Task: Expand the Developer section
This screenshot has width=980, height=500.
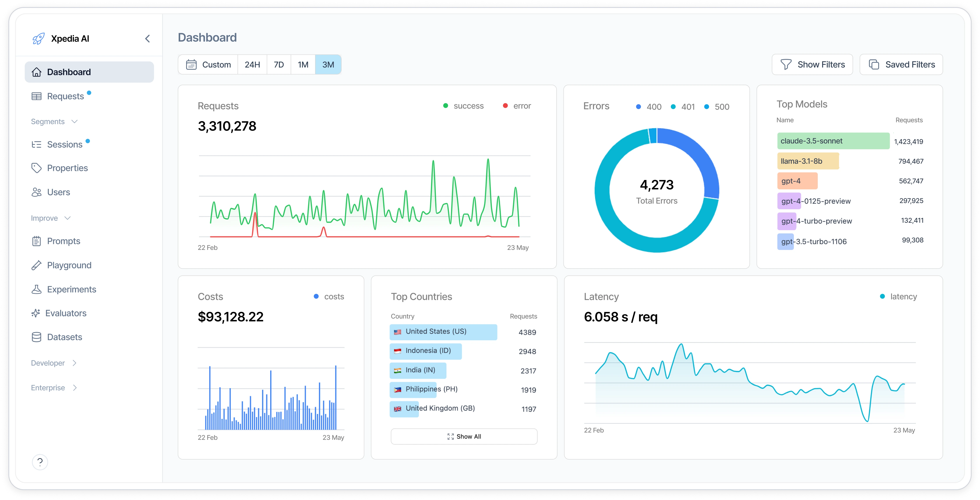Action: click(x=53, y=363)
